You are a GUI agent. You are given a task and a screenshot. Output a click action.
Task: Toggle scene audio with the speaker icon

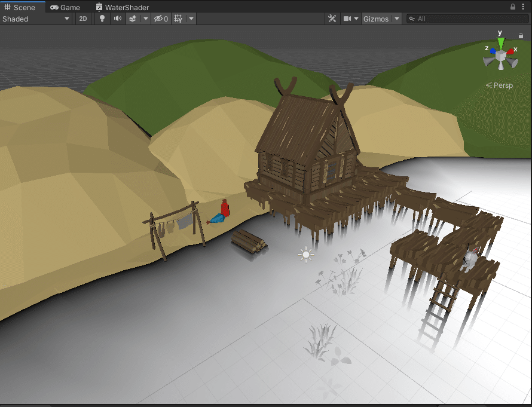click(x=117, y=19)
